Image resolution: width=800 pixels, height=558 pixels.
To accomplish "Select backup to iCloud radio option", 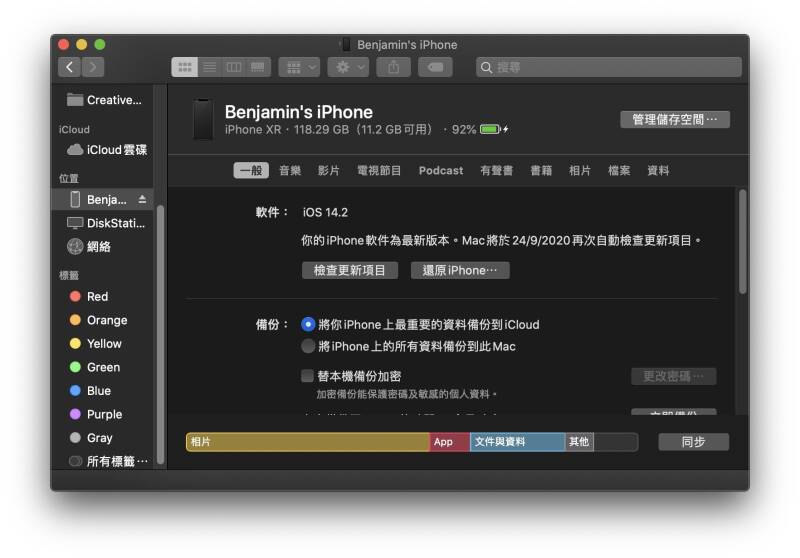I will [308, 324].
